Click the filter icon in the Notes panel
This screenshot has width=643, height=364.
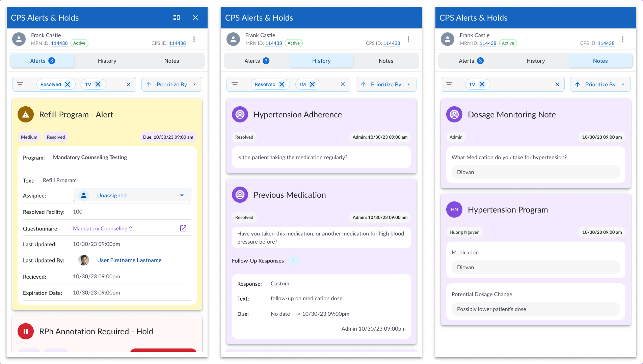[x=449, y=84]
